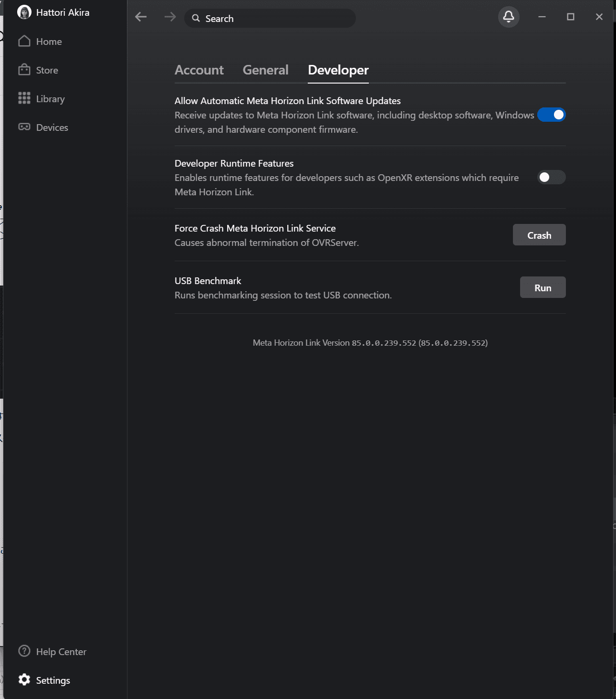Open notifications bell icon
The width and height of the screenshot is (616, 699).
point(509,17)
